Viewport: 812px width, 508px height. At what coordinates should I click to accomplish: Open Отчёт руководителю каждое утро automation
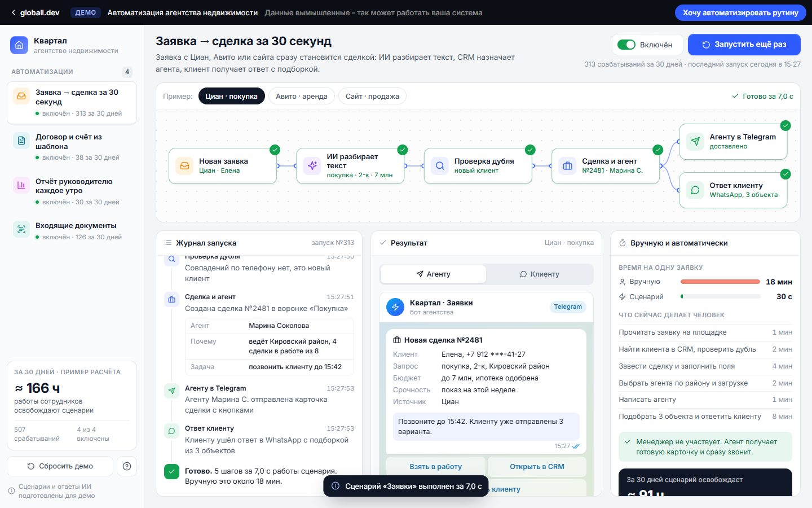(x=72, y=191)
